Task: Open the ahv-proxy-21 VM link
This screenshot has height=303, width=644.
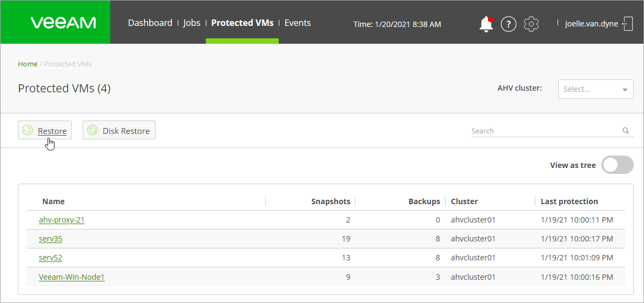Action: [62, 220]
